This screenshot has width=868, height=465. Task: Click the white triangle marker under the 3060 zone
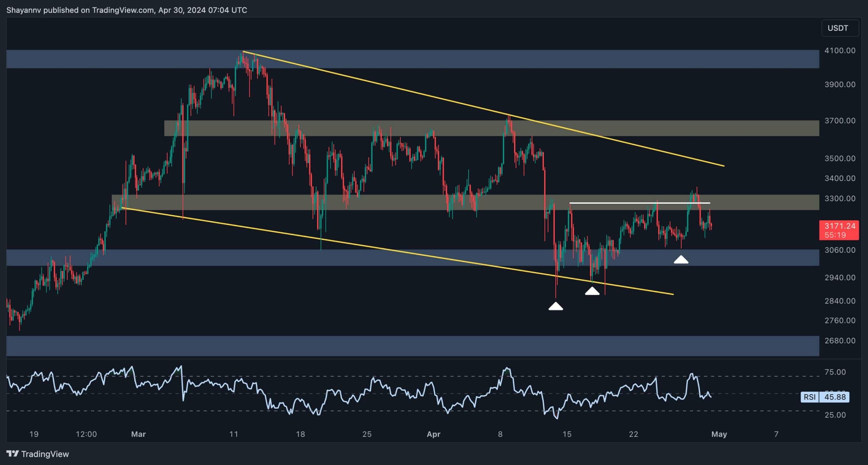coord(681,260)
